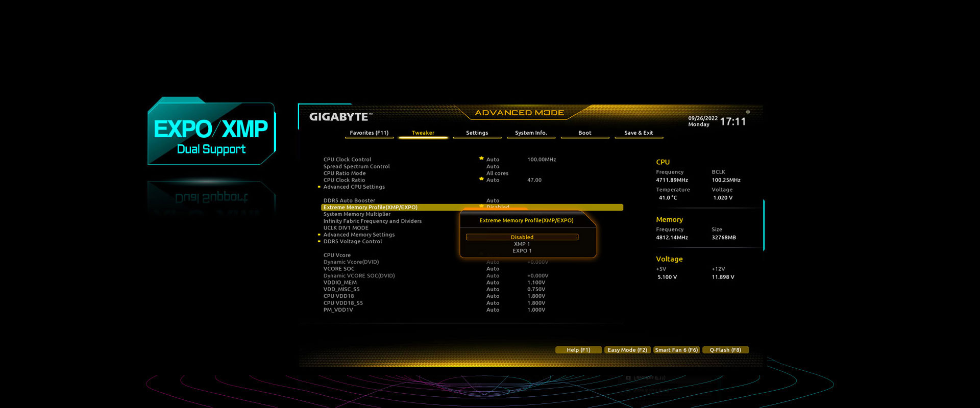Select EXPO 1 profile option
Image resolution: width=980 pixels, height=408 pixels.
[522, 251]
